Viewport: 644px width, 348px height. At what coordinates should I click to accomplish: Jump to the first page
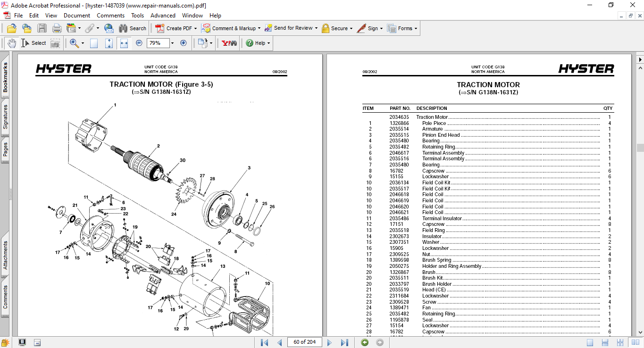[x=265, y=342]
